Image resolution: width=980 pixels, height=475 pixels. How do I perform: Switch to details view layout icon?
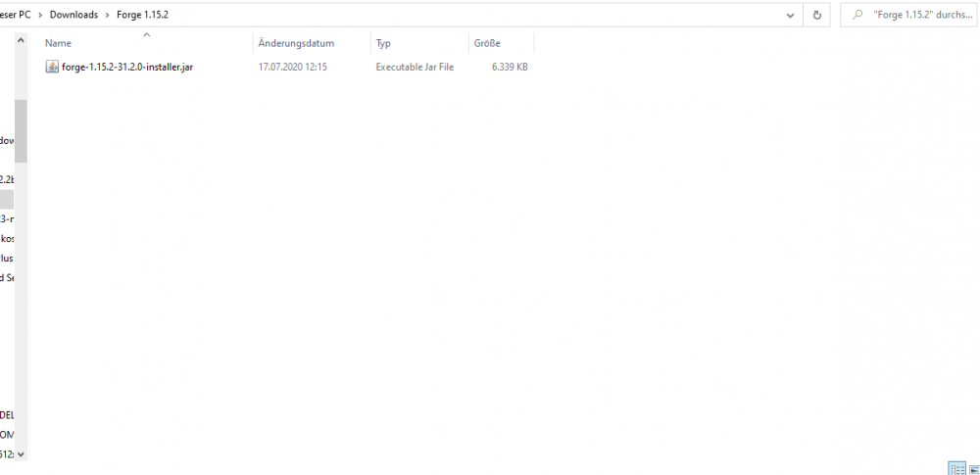click(955, 468)
